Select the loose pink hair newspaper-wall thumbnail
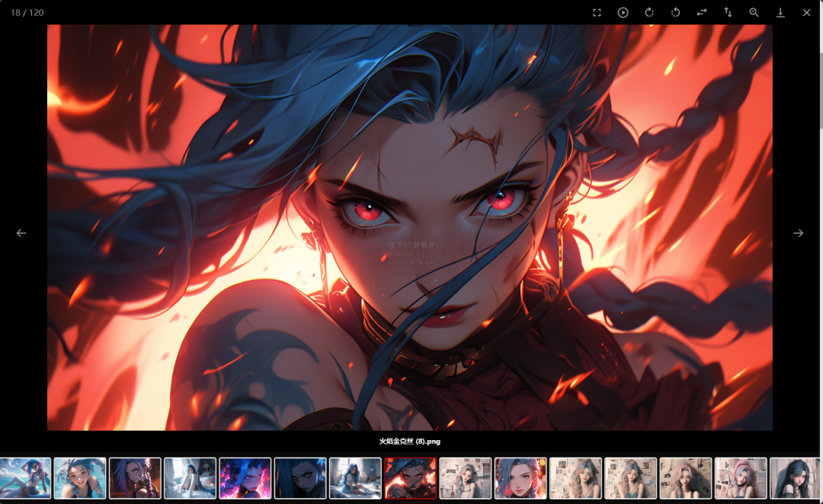This screenshot has width=823, height=504. [686, 478]
